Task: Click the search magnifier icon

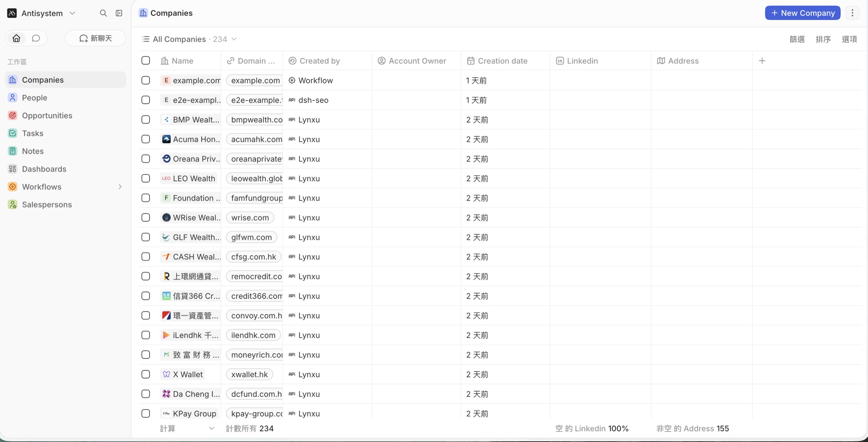Action: click(x=103, y=13)
